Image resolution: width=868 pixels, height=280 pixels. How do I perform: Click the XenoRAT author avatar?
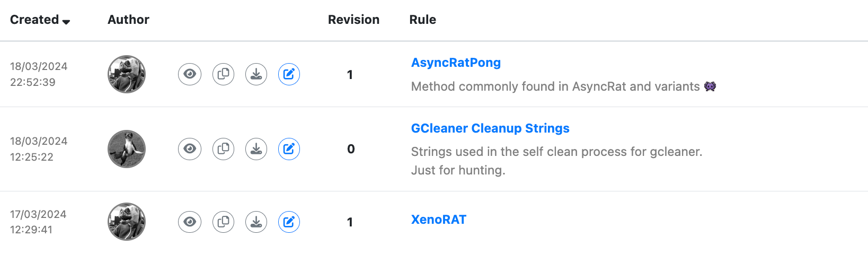(127, 222)
